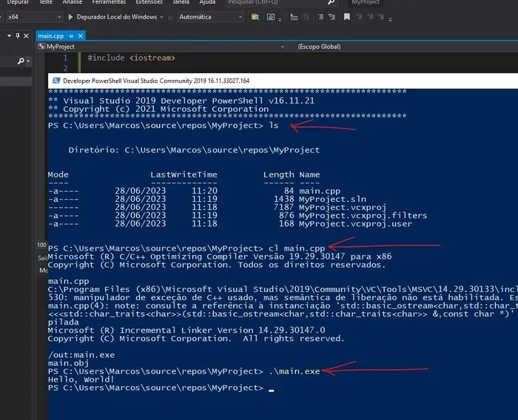Click MyProject.sln in the directory listing
This screenshot has width=518, height=420.
pyautogui.click(x=332, y=199)
